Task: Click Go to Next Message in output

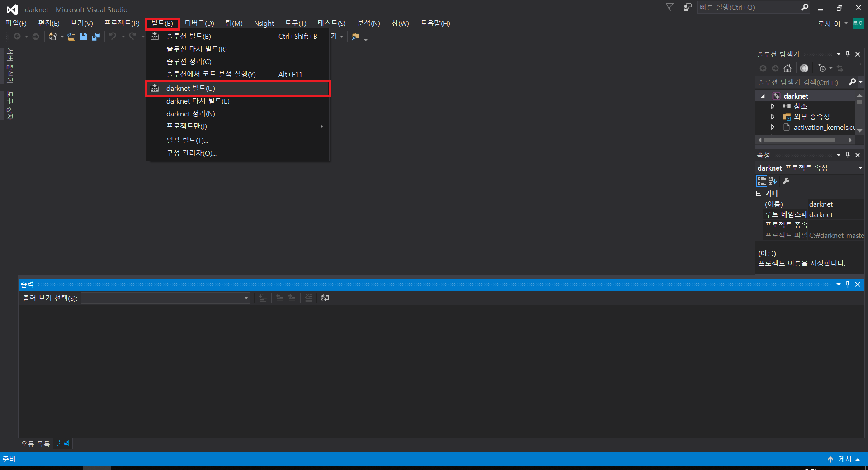Action: click(x=292, y=298)
